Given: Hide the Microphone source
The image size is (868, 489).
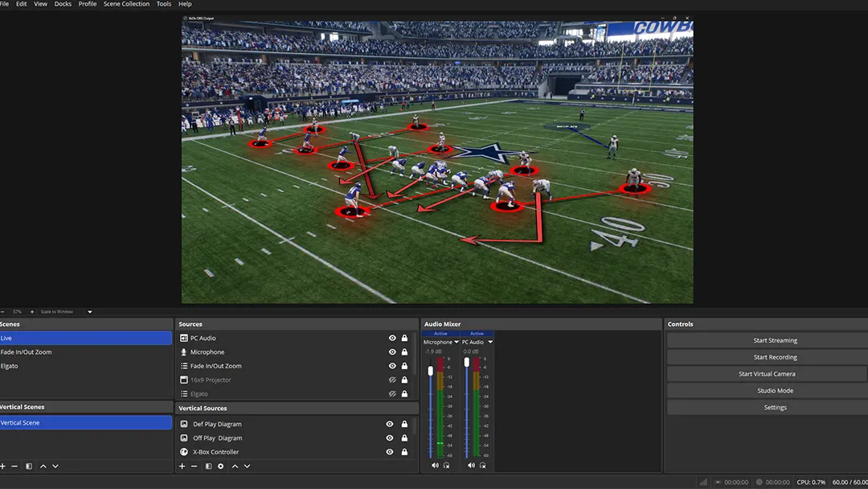Looking at the screenshot, I should (392, 351).
